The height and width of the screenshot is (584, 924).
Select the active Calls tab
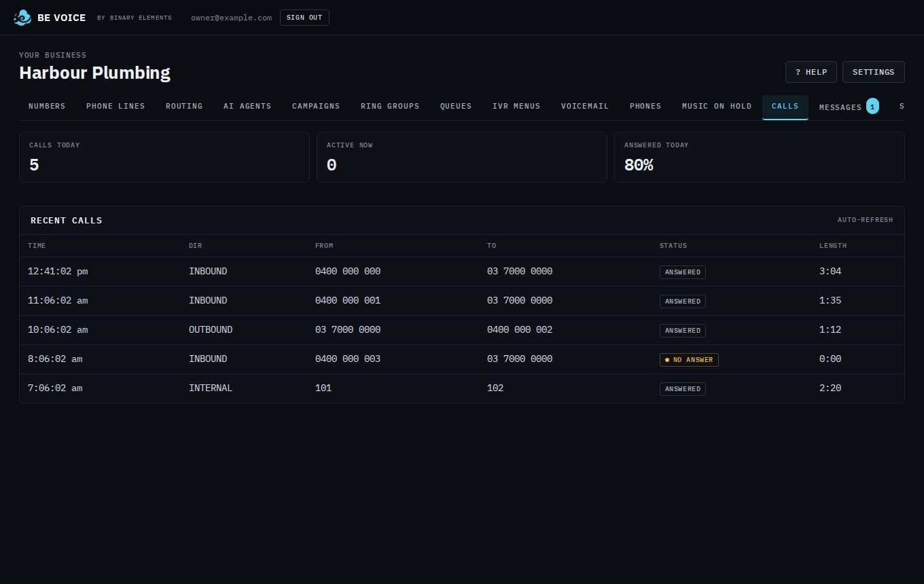point(785,107)
